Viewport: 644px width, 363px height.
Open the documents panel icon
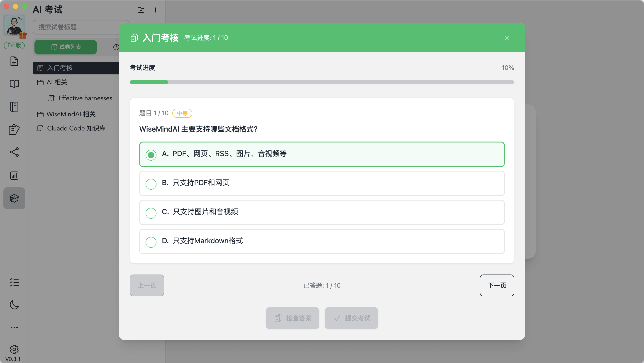pyautogui.click(x=14, y=61)
